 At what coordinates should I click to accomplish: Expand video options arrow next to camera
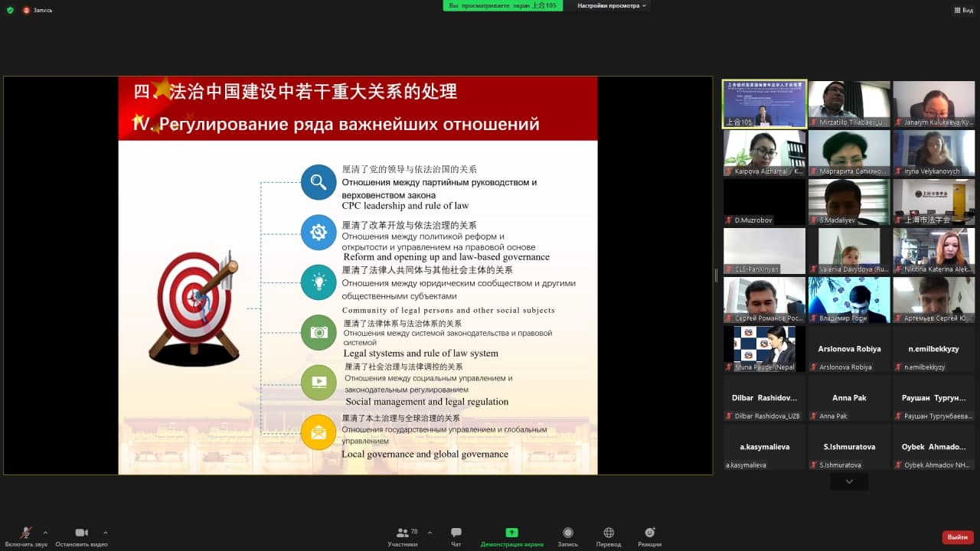click(105, 533)
